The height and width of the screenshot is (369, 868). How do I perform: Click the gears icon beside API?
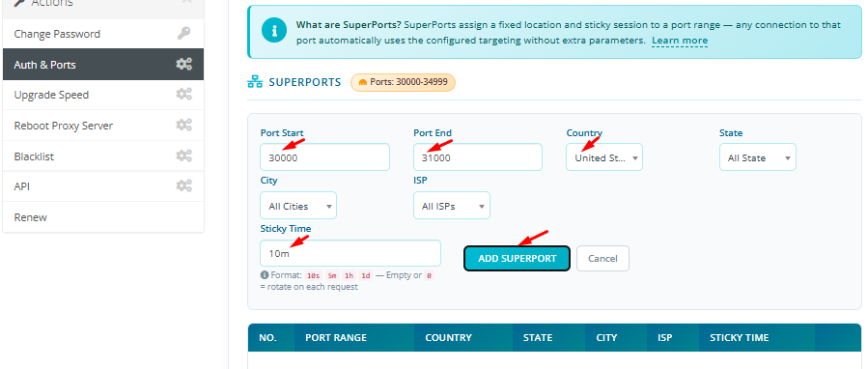[x=183, y=186]
